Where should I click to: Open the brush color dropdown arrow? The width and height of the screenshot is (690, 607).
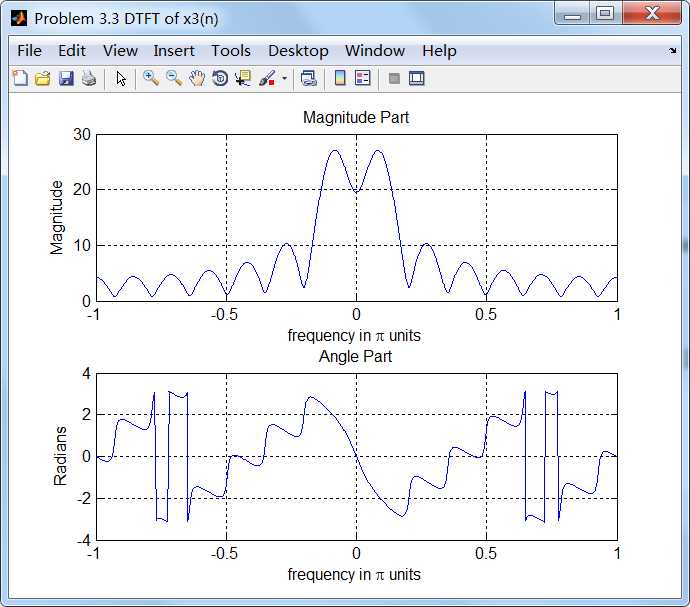[x=284, y=79]
